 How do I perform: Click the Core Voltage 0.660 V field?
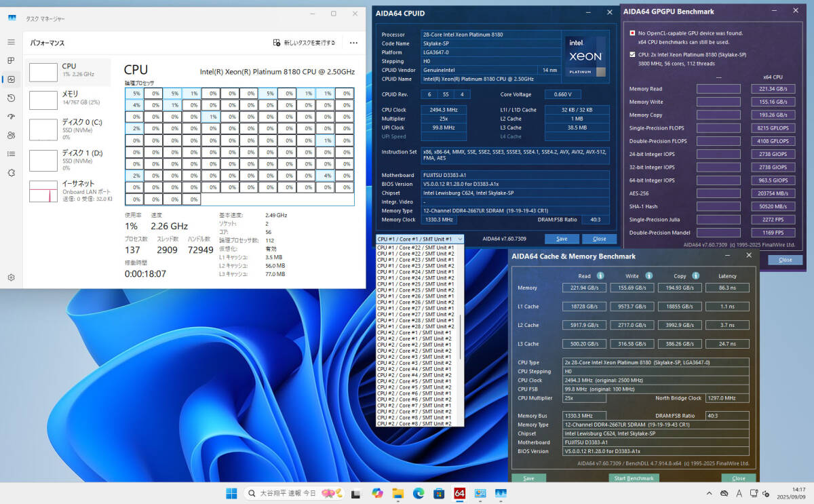click(564, 94)
